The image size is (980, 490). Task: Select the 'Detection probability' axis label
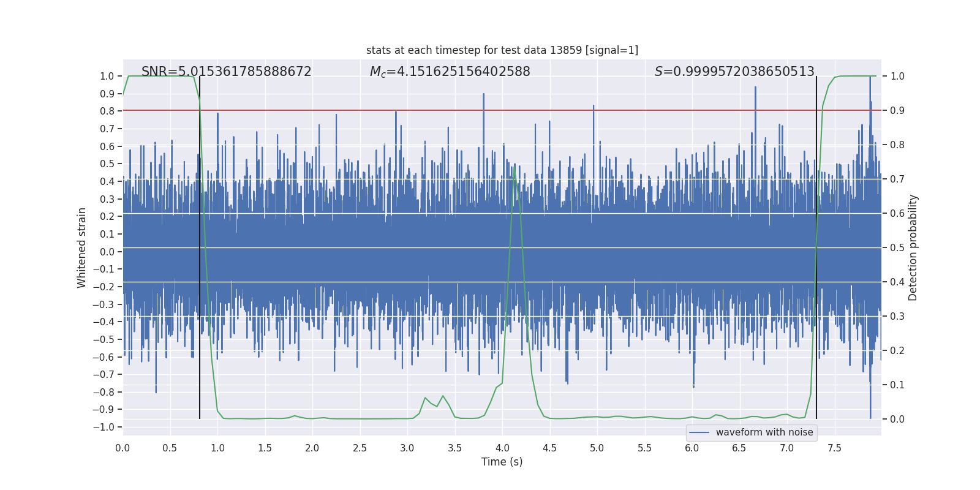click(913, 247)
